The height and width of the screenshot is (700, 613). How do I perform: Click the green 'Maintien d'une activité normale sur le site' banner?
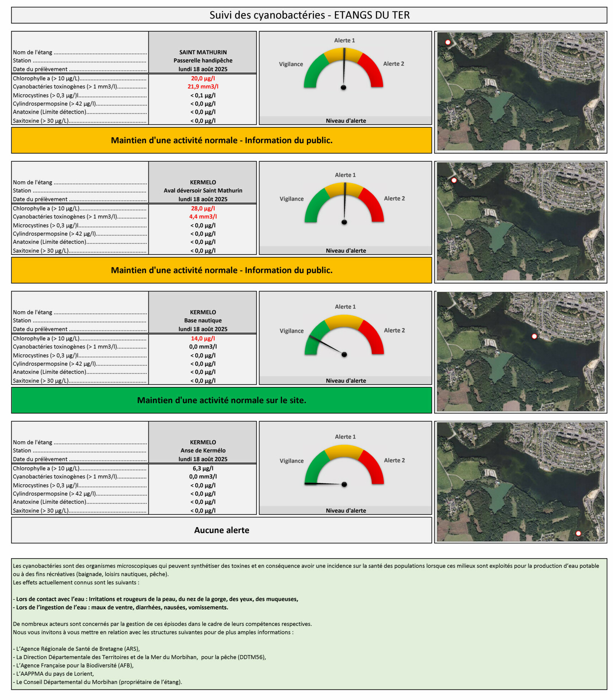click(x=222, y=400)
